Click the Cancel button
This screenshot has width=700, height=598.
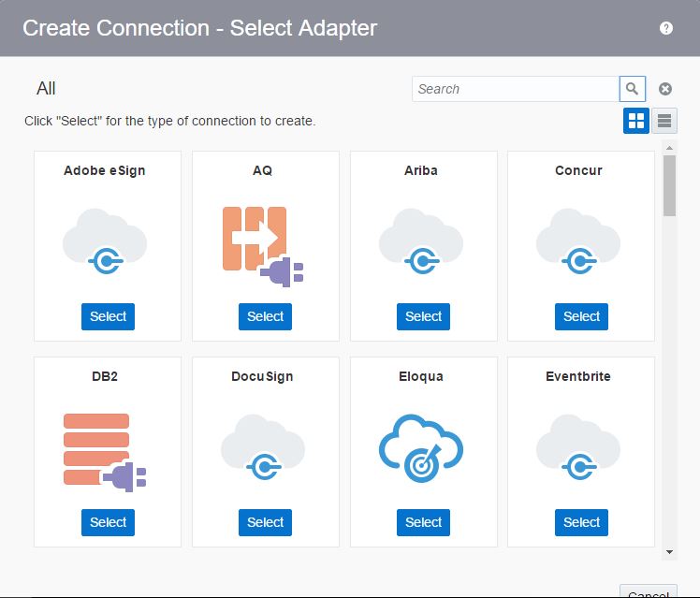pos(649,591)
